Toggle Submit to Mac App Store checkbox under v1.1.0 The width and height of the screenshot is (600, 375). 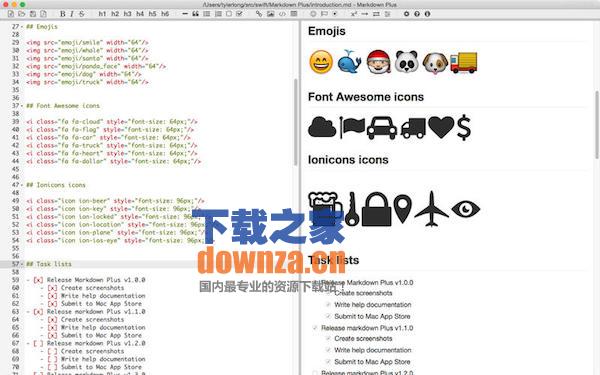pos(328,362)
